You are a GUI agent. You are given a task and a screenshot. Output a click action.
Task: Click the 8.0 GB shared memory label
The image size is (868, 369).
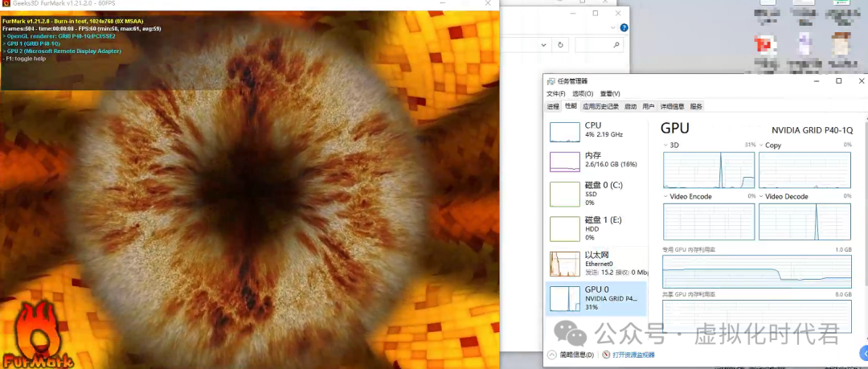(843, 295)
